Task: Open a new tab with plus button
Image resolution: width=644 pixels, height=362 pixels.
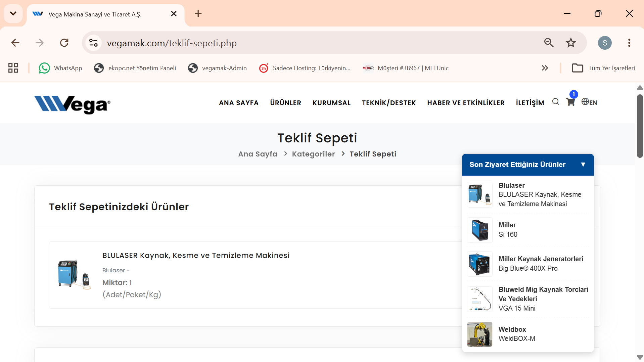Action: [x=198, y=14]
